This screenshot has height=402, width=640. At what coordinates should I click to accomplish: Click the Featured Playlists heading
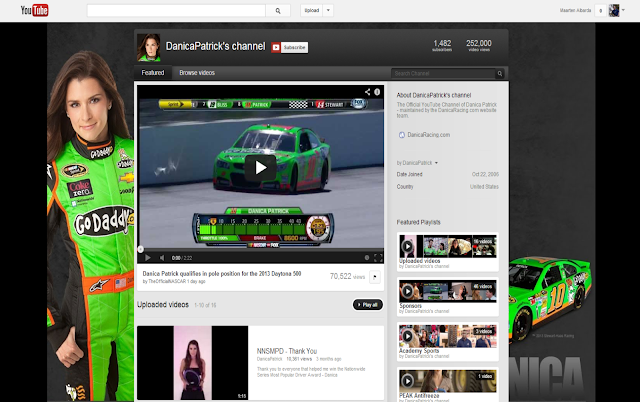(x=418, y=222)
